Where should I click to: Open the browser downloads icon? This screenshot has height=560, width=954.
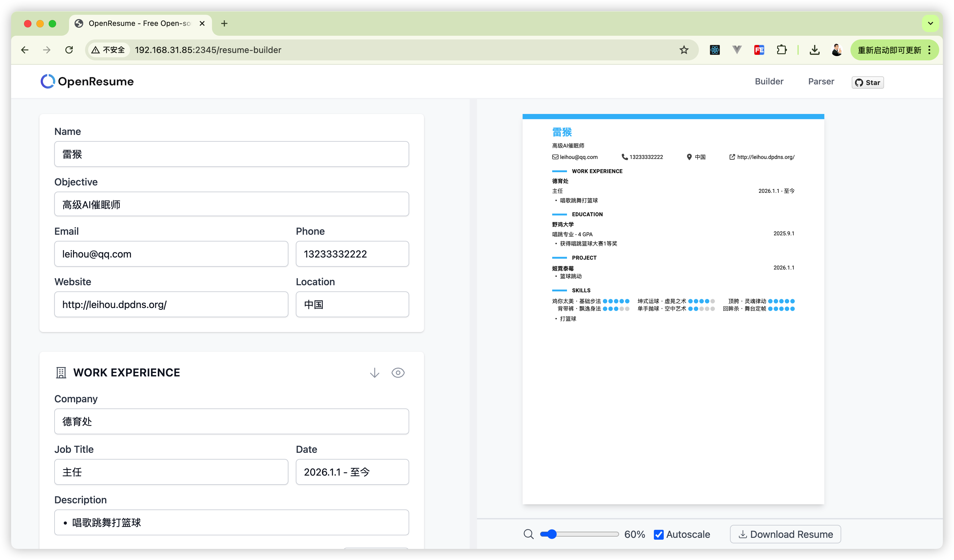tap(814, 50)
